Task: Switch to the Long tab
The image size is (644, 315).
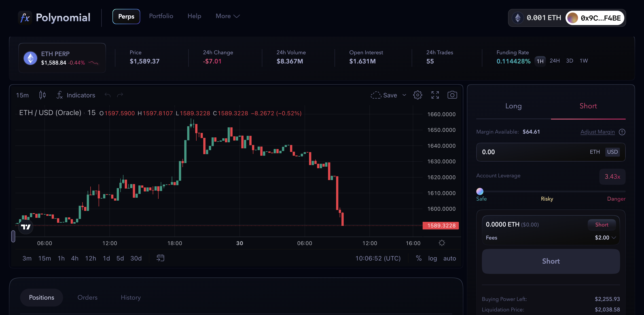Action: [x=513, y=106]
